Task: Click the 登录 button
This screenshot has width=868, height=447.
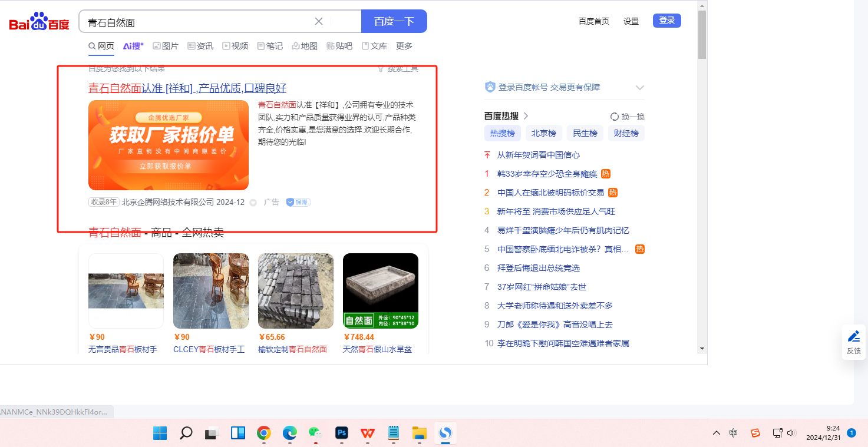Action: click(667, 21)
